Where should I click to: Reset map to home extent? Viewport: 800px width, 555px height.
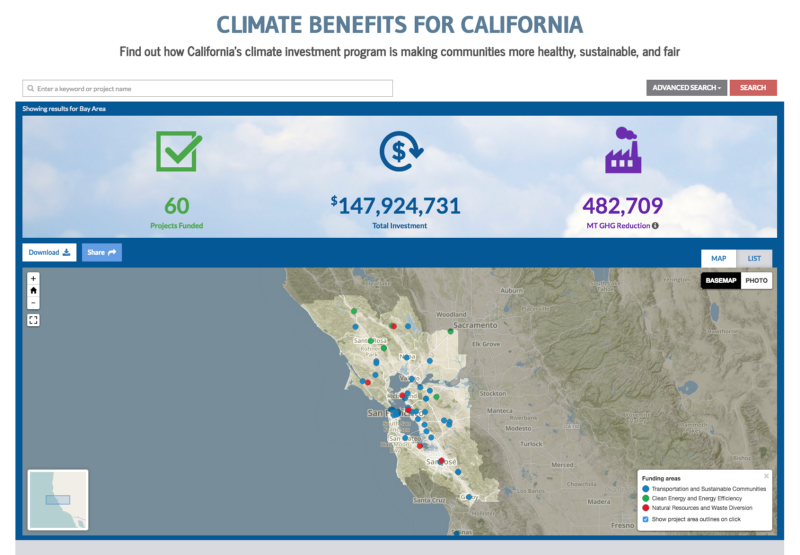point(33,291)
